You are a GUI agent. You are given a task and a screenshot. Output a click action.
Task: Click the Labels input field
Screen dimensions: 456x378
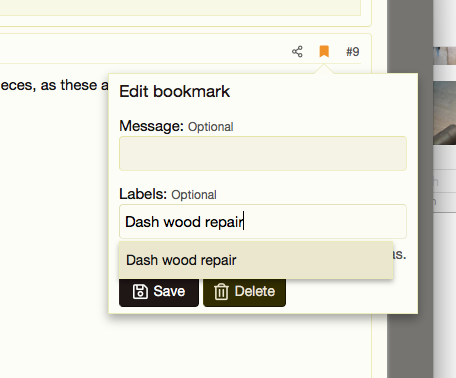point(263,222)
